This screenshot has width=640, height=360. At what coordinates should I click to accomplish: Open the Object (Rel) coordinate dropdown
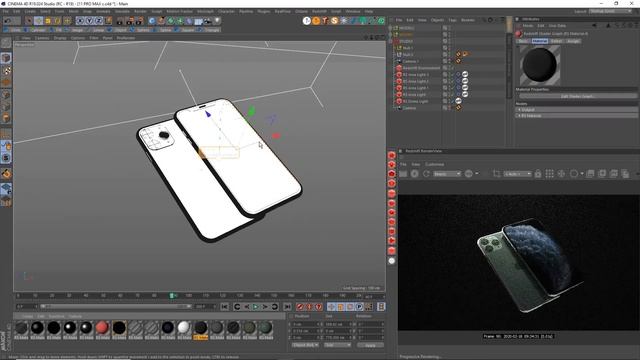[x=305, y=345]
